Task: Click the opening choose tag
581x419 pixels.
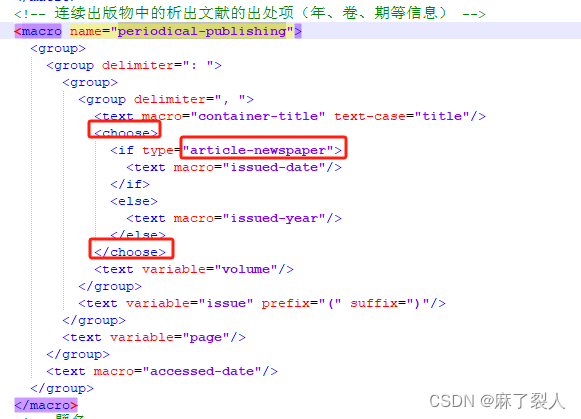Action: point(126,133)
